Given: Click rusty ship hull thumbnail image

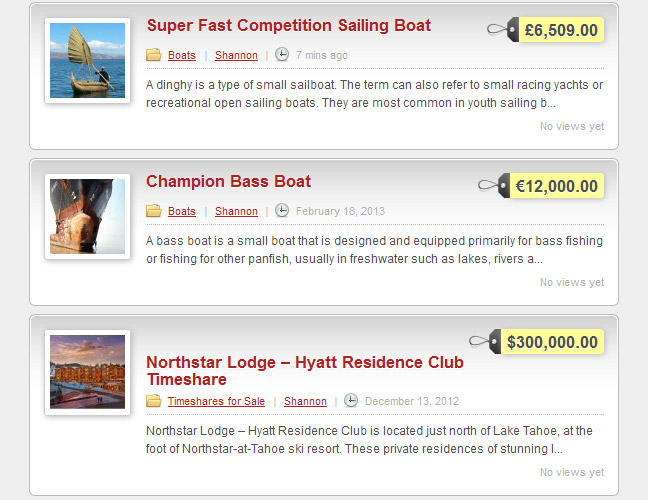Looking at the screenshot, I should tap(88, 217).
